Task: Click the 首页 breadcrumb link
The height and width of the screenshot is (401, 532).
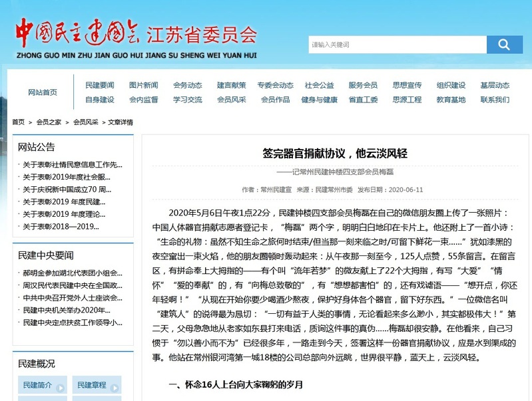Action: coord(19,122)
